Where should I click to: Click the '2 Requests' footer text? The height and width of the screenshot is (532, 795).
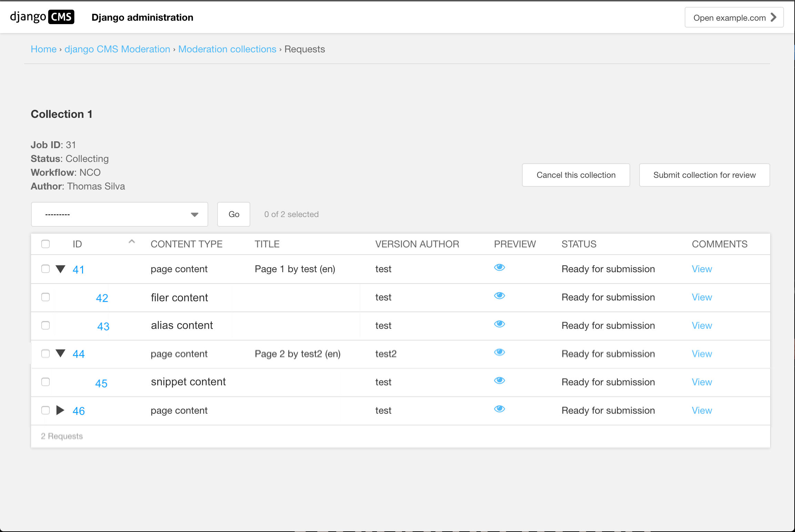coord(62,436)
